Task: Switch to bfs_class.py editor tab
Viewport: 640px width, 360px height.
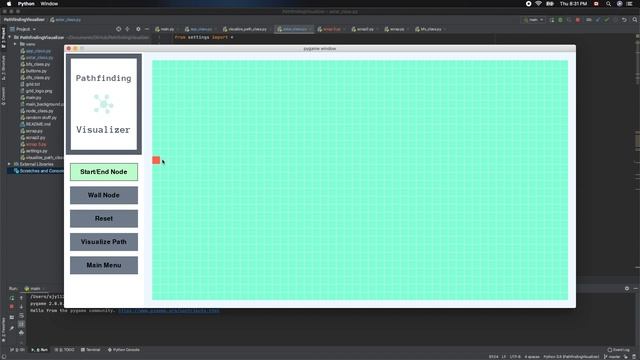Action: point(429,29)
